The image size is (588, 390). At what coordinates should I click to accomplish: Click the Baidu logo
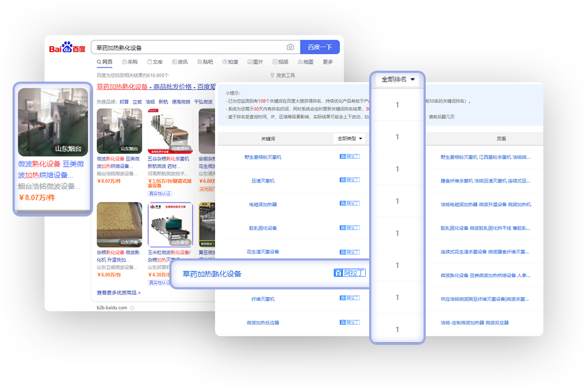click(x=67, y=47)
